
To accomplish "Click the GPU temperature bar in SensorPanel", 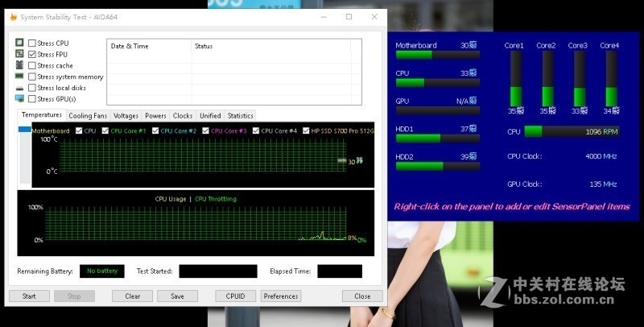I will coord(438,110).
